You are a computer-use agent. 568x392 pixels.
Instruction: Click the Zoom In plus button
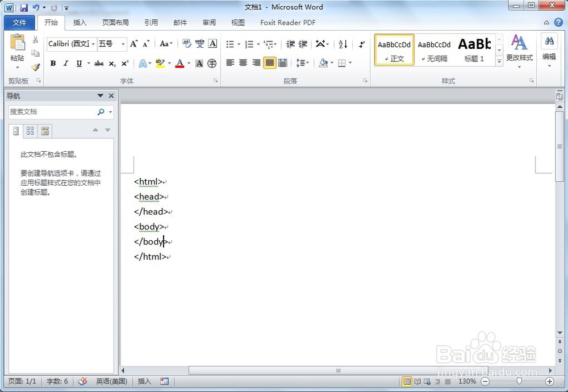click(549, 381)
